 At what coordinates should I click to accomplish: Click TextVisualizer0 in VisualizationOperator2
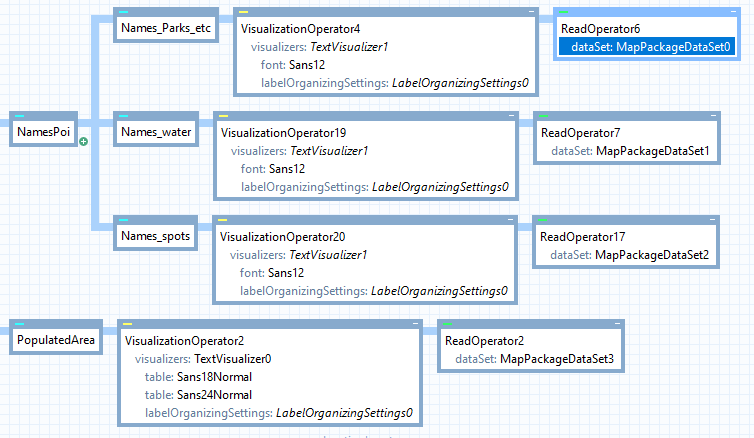coord(233,359)
